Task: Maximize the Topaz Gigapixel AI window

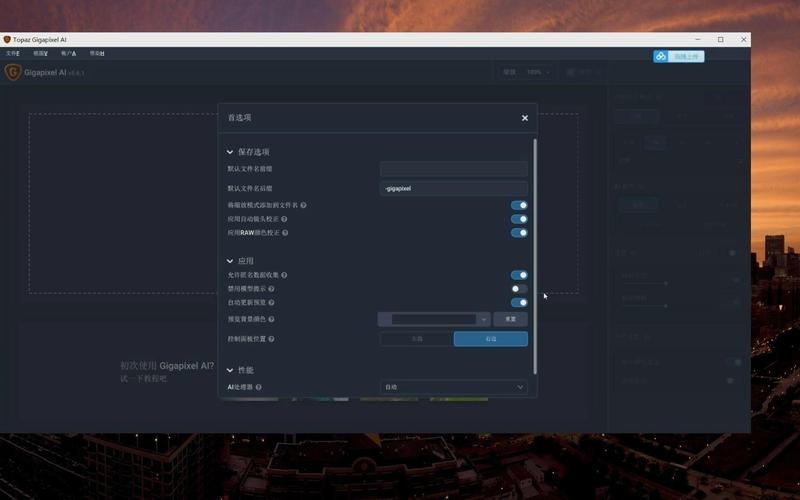Action: [x=720, y=40]
